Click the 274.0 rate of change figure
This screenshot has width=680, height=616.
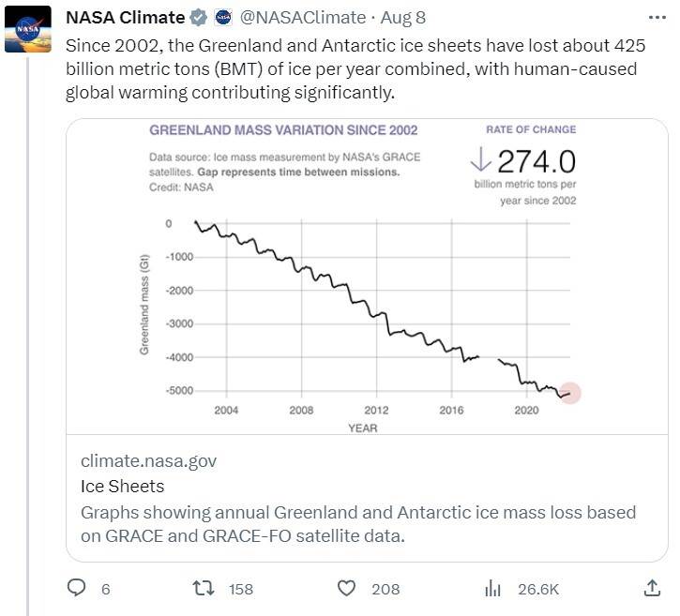[x=536, y=161]
